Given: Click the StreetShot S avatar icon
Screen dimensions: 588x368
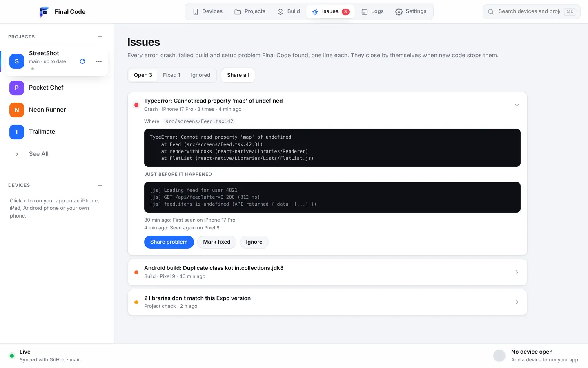Looking at the screenshot, I should (17, 61).
